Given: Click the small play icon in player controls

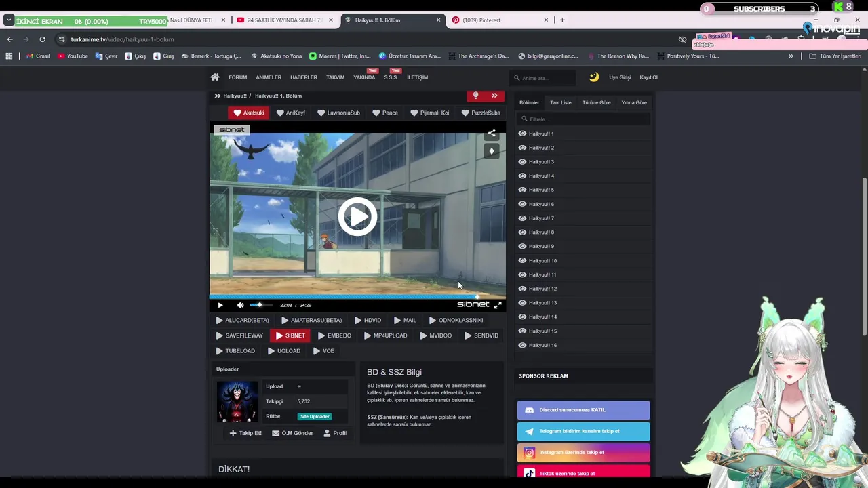Looking at the screenshot, I should (x=220, y=305).
